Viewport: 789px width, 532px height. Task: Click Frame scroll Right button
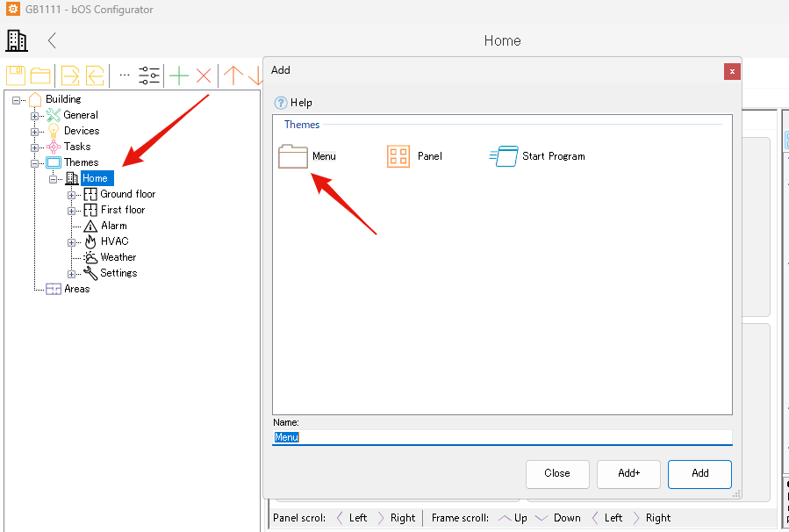click(x=651, y=518)
